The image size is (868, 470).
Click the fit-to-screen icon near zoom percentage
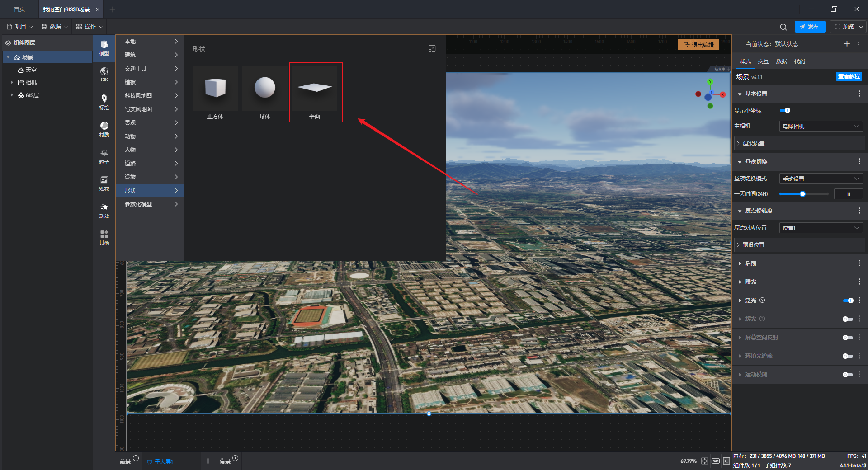point(705,461)
